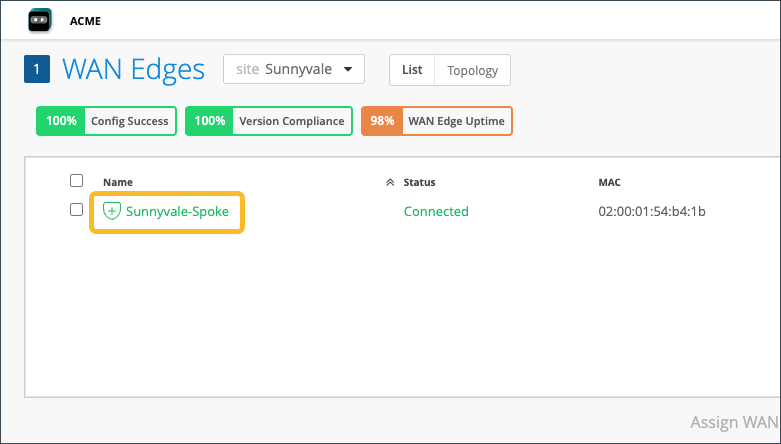The height and width of the screenshot is (444, 781).
Task: Click the dropdown arrow next to Sunnyvale
Action: coord(347,70)
